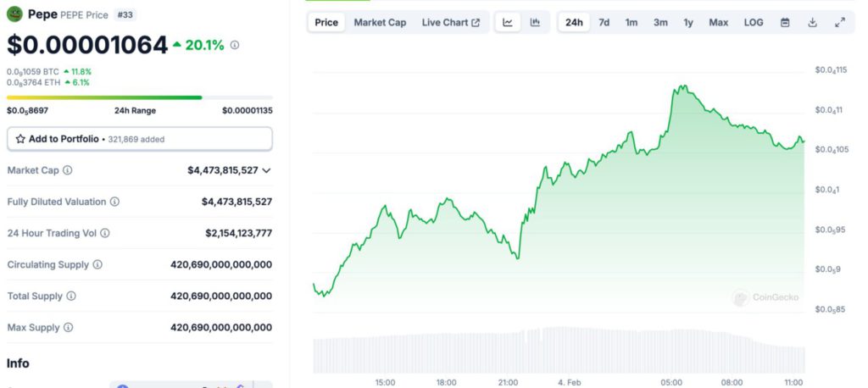Viewport: 868px width, 388px height.
Task: Toggle the LOG scale option
Action: pyautogui.click(x=754, y=23)
